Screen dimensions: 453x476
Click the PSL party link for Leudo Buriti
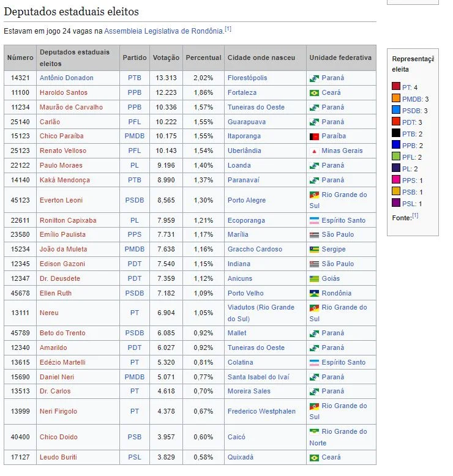point(134,458)
